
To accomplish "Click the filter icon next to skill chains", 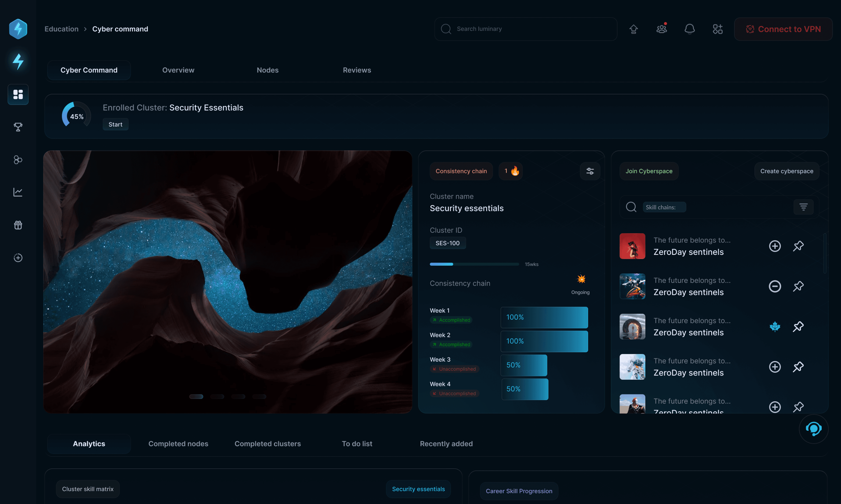I will tap(803, 207).
